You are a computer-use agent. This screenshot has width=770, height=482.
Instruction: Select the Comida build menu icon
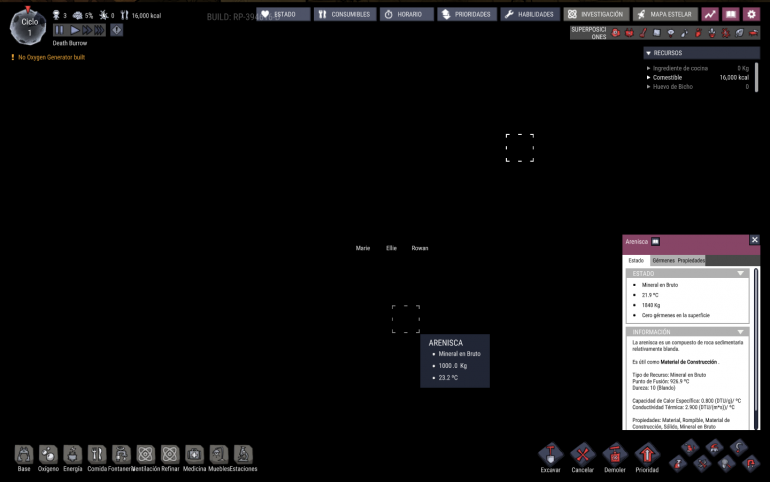point(97,455)
